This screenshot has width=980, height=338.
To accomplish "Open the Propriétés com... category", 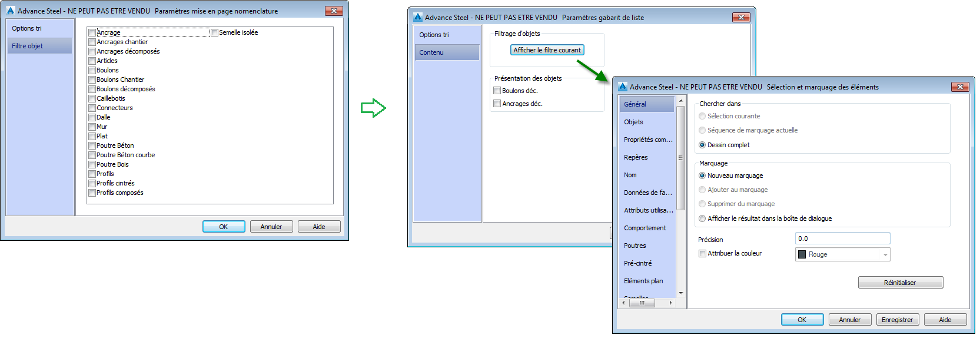I will tap(647, 140).
